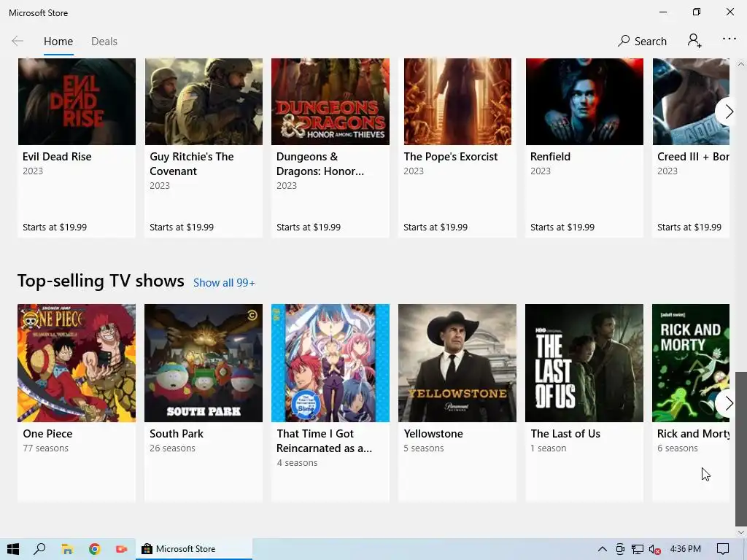Image resolution: width=747 pixels, height=560 pixels.
Task: Open the Yellowstone show poster
Action: tap(457, 363)
